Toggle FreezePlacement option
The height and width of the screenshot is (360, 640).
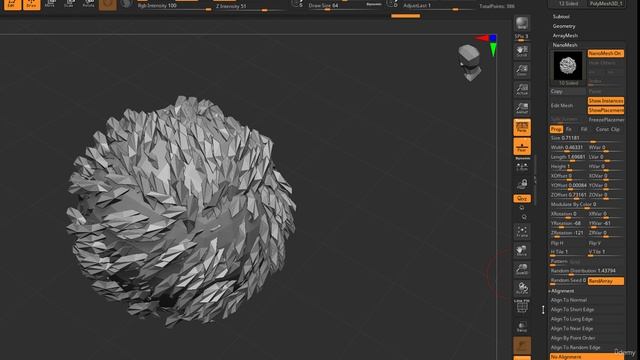click(x=606, y=120)
